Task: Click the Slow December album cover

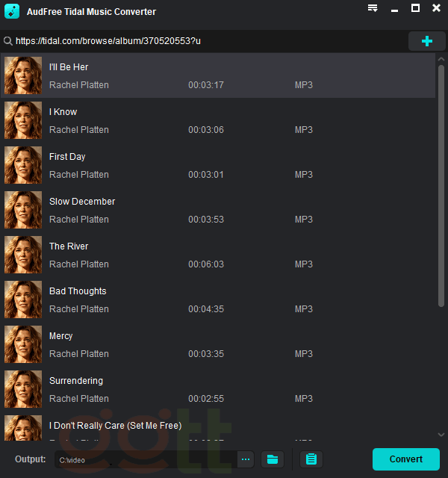Action: click(23, 210)
